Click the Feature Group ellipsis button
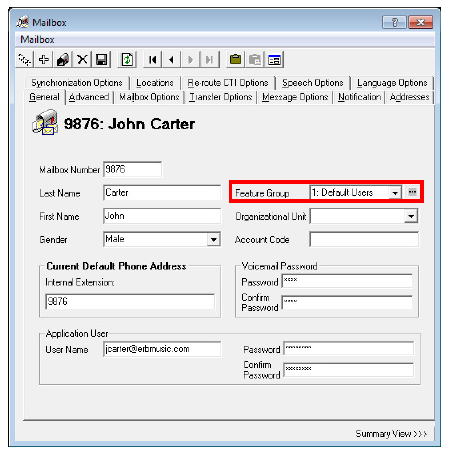Screen dimensions: 450x458 [412, 192]
